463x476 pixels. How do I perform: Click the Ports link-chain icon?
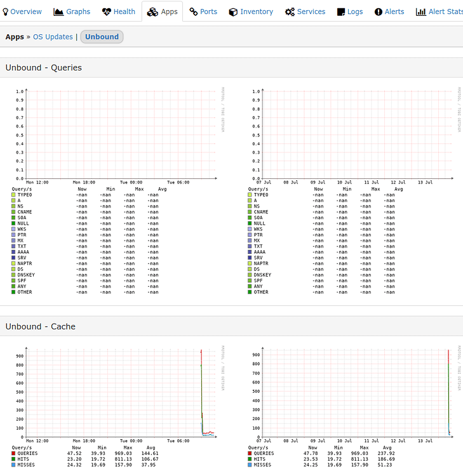tap(194, 12)
